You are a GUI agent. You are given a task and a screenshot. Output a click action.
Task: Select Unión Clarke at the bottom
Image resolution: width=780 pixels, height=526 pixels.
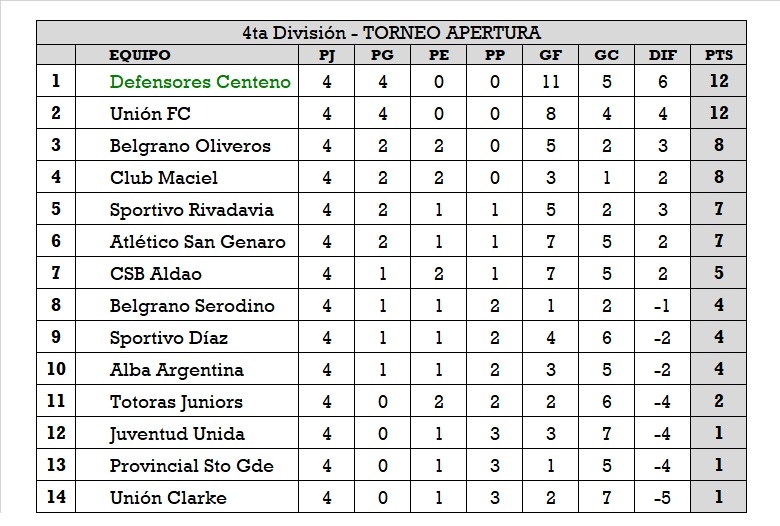point(168,498)
